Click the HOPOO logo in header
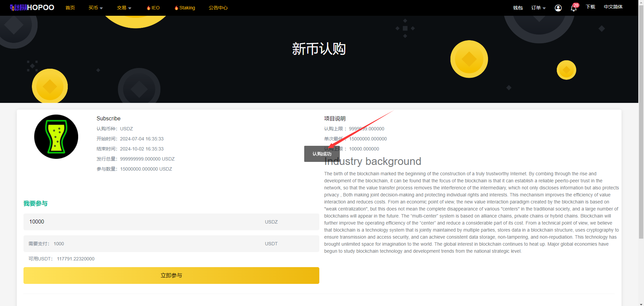Screen dimensions: 644x306 pyautogui.click(x=32, y=8)
